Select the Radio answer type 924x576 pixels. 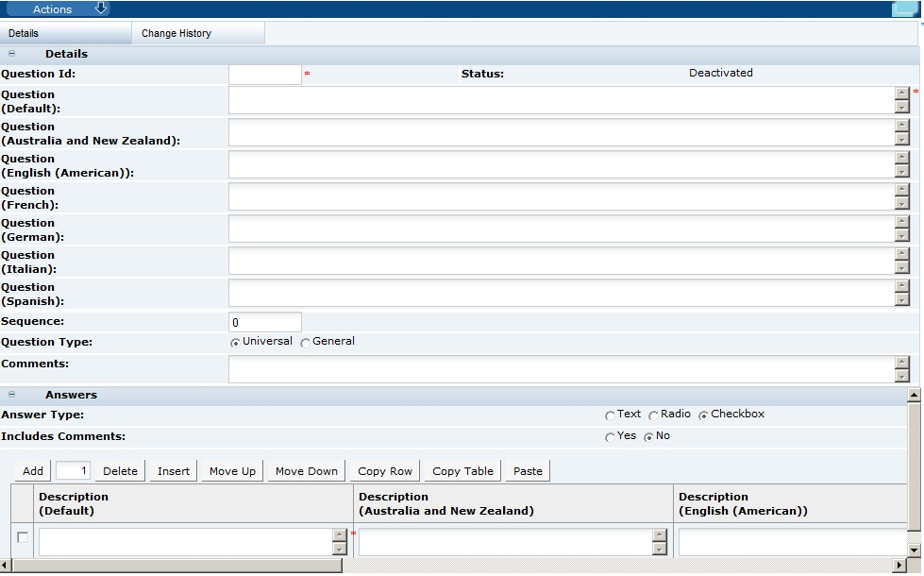(x=654, y=414)
